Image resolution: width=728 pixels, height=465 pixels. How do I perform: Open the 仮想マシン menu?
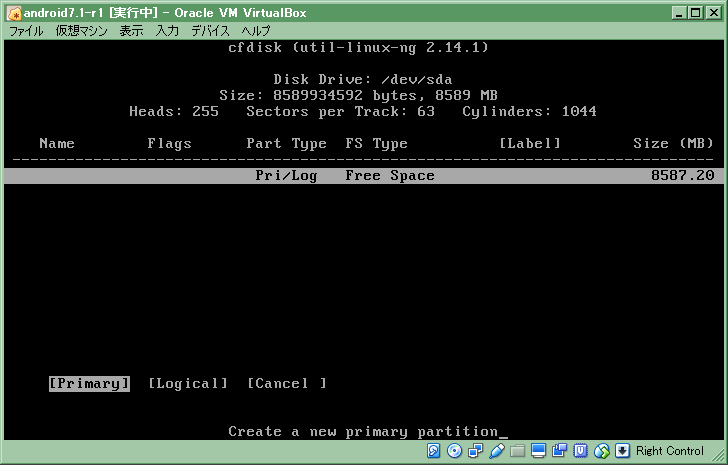tap(82, 31)
